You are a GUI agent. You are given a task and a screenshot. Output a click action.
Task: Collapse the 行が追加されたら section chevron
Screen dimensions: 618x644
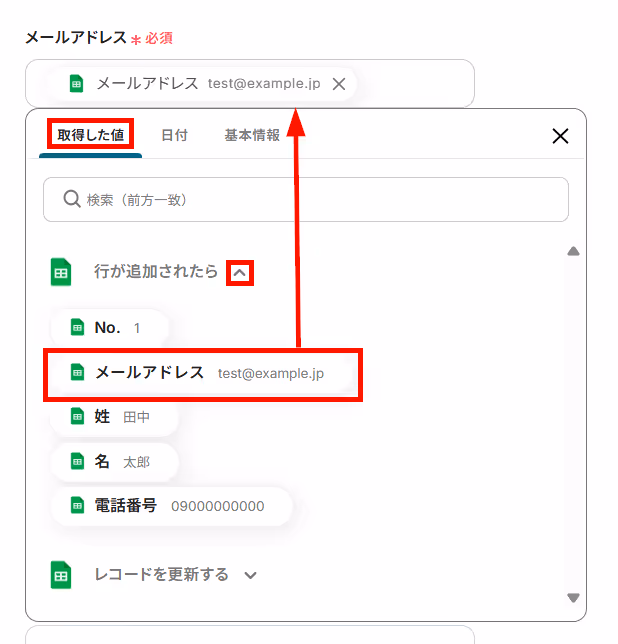(240, 273)
